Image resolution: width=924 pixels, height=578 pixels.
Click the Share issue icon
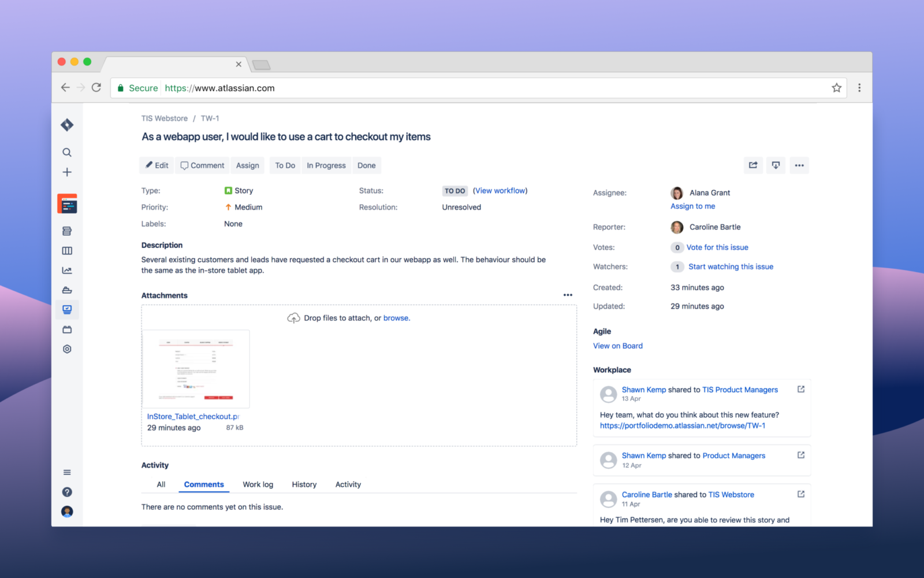[753, 165]
